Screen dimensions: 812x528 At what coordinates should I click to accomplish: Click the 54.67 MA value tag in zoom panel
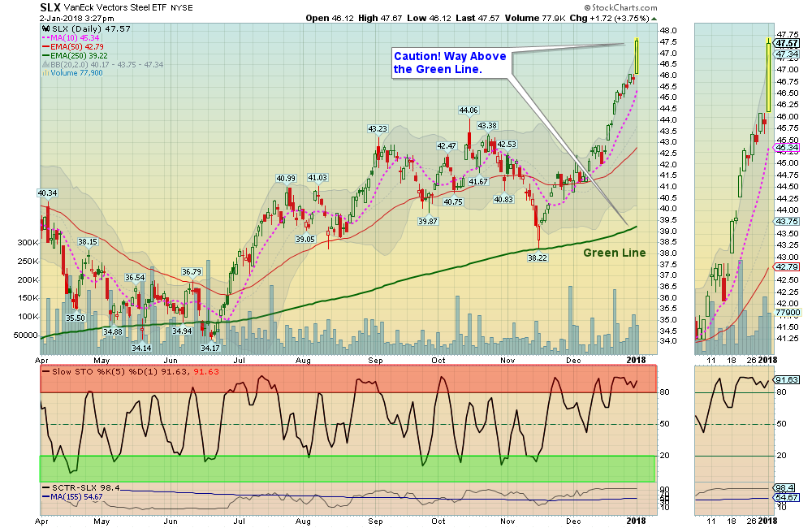(x=787, y=497)
